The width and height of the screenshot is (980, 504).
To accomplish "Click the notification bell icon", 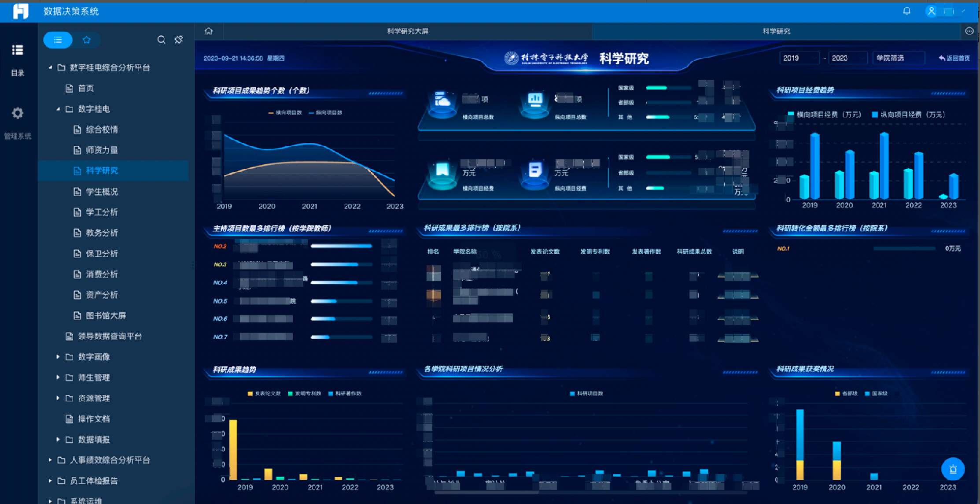I will click(x=906, y=11).
